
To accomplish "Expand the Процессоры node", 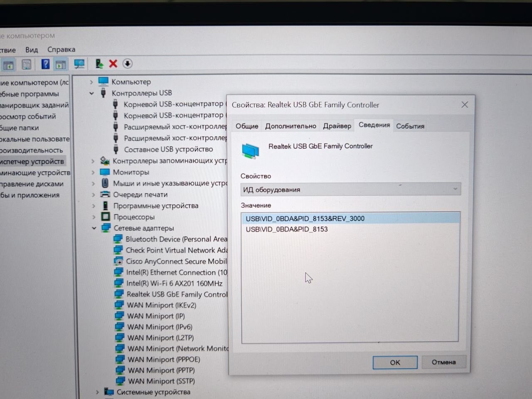I will coord(94,217).
